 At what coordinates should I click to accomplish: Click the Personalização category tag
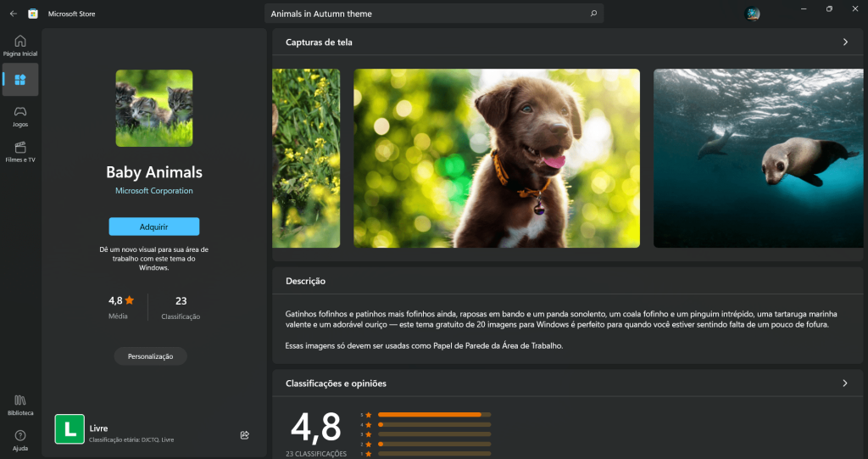coord(151,356)
